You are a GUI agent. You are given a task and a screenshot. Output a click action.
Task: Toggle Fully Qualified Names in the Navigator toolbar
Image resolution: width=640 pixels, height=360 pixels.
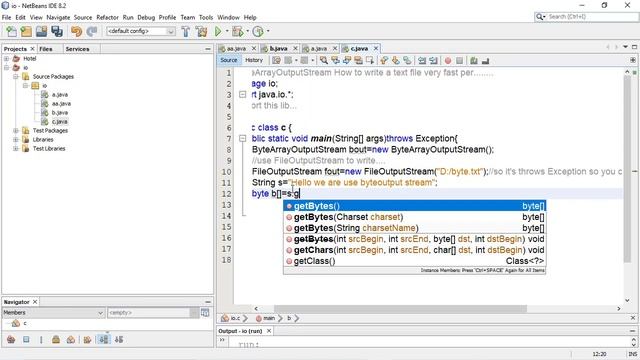pyautogui.click(x=87, y=339)
